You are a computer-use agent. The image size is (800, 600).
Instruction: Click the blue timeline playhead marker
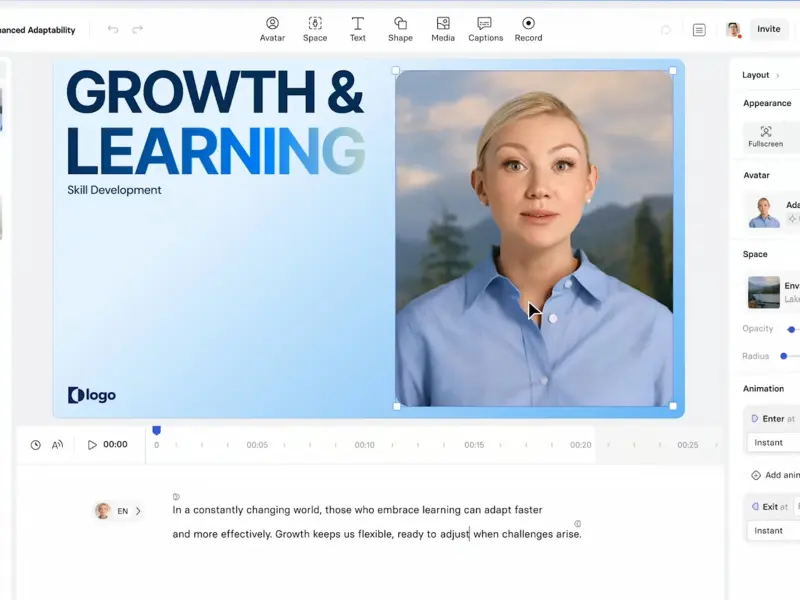[x=157, y=431]
